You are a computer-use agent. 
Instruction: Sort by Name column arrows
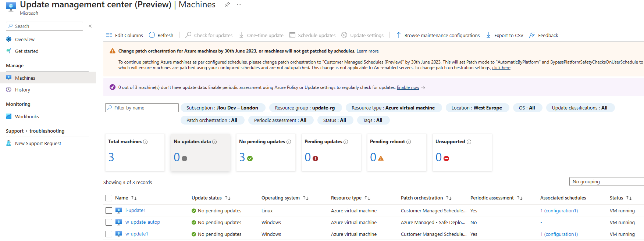(134, 198)
